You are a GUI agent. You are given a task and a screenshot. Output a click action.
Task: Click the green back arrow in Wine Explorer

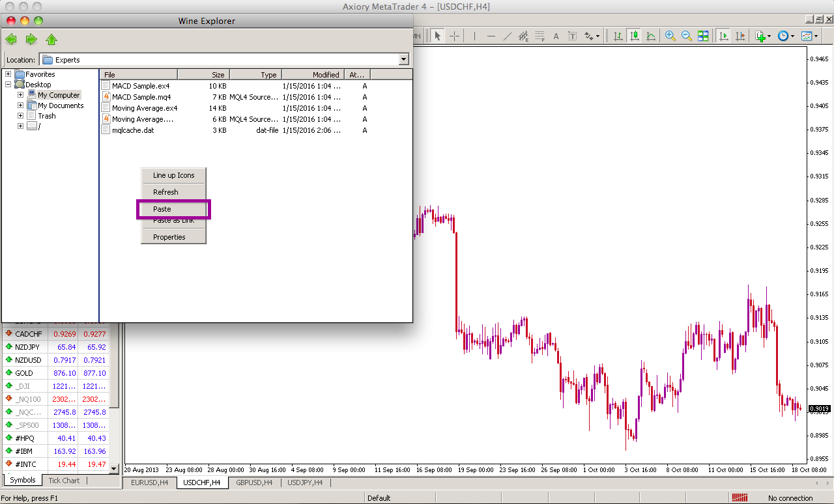point(11,39)
